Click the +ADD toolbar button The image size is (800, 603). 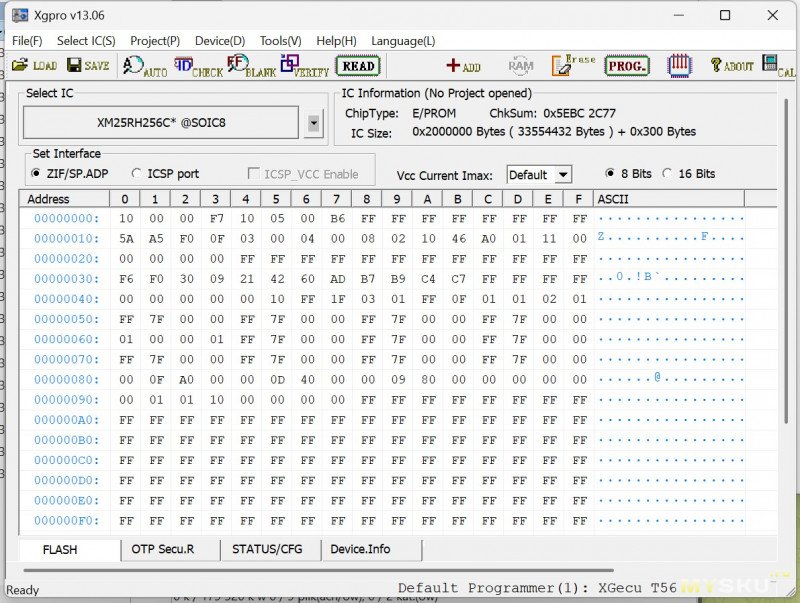[463, 66]
